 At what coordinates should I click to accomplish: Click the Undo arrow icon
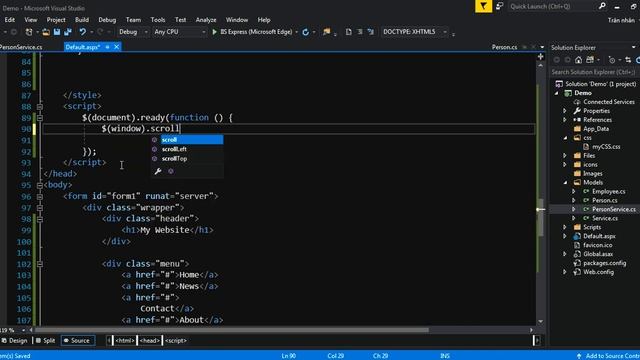[82, 32]
